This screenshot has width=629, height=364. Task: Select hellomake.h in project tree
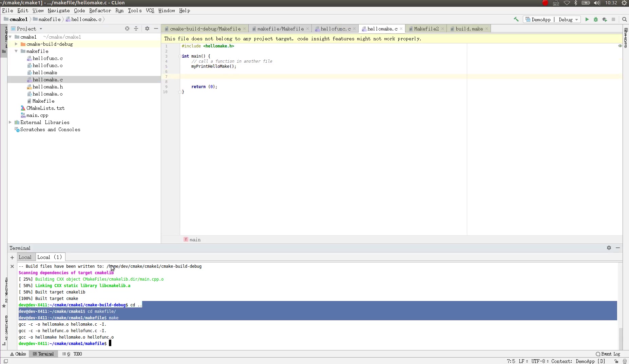point(47,87)
